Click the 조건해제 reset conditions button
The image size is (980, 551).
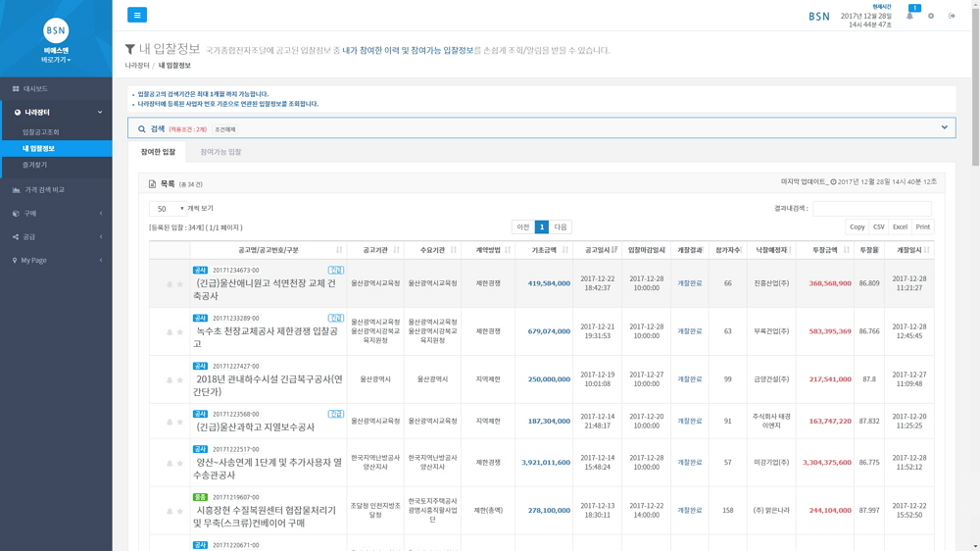click(x=225, y=129)
